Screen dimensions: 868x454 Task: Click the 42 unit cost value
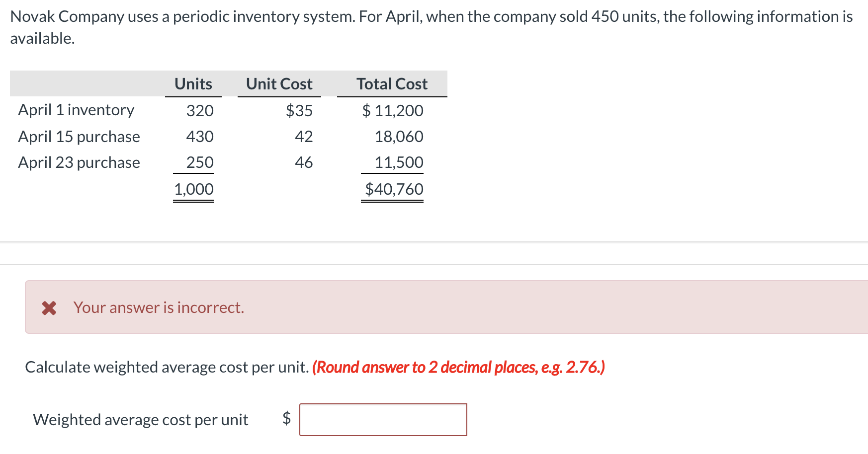point(304,136)
